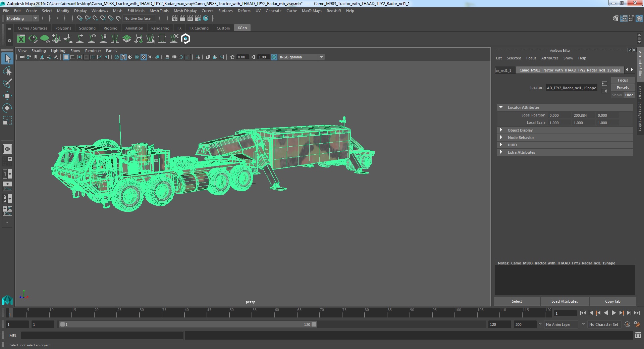This screenshot has width=644, height=349.
Task: Activate the Select tool arrow
Action: point(7,58)
